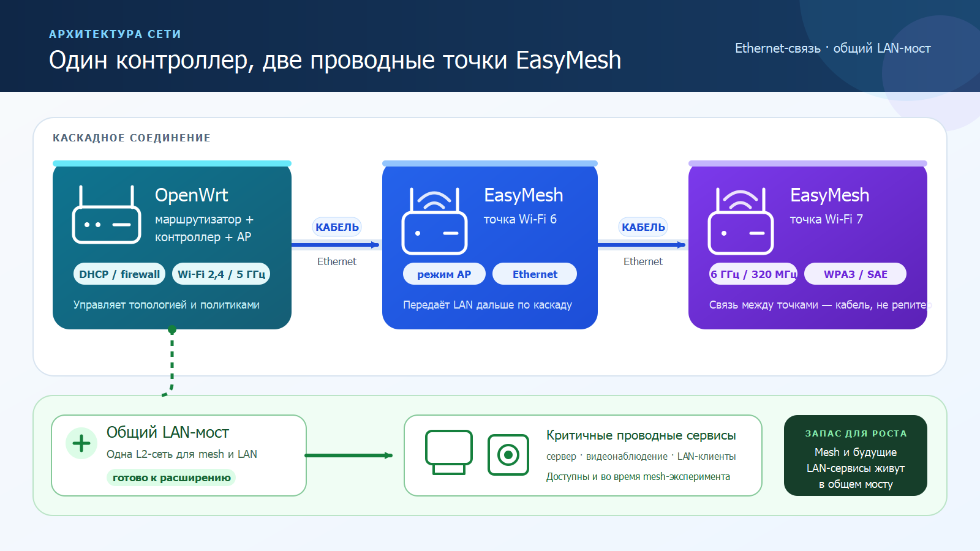
Task: Click Ethernet-связь · общий LAN-мост subtitle
Action: click(833, 48)
